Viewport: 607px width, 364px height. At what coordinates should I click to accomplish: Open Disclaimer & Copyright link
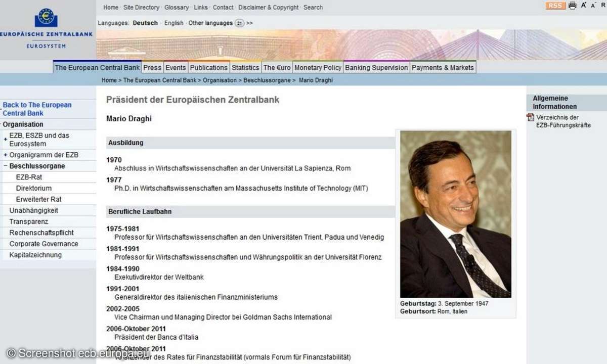[x=269, y=8]
